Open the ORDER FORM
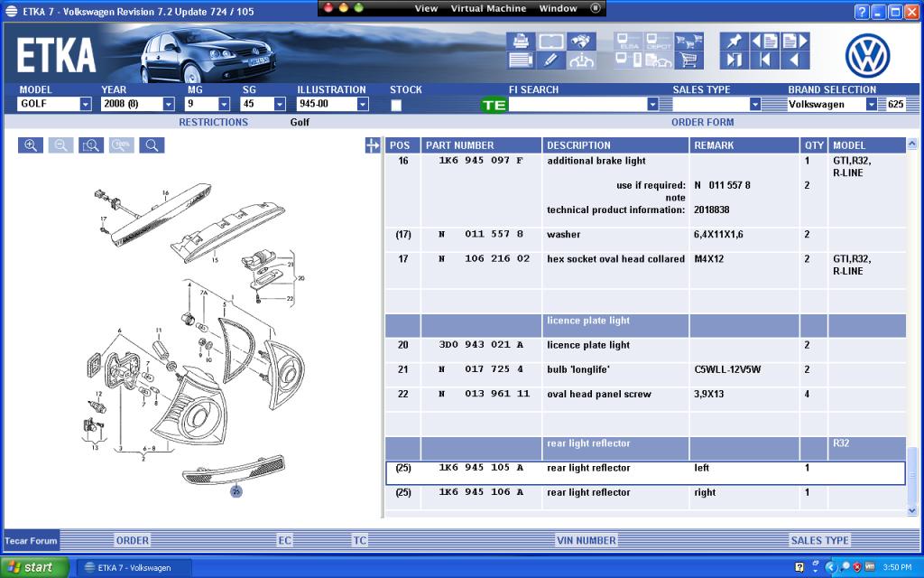 tap(702, 122)
